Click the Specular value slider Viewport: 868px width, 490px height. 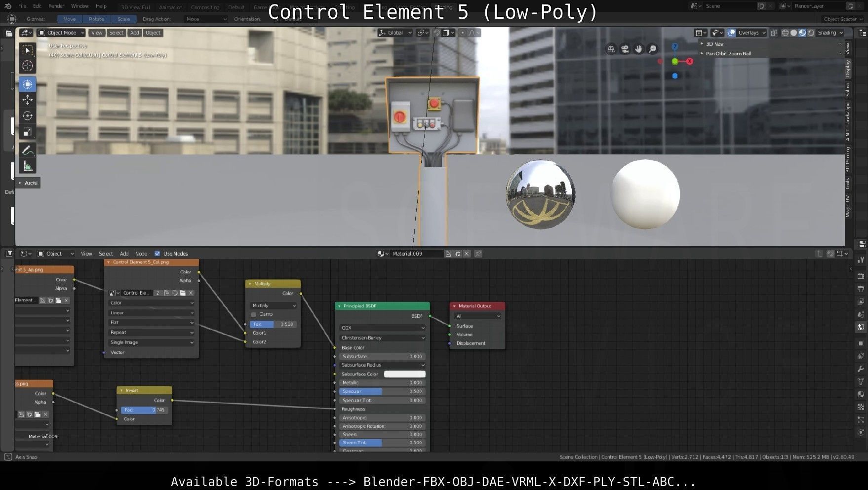[382, 391]
